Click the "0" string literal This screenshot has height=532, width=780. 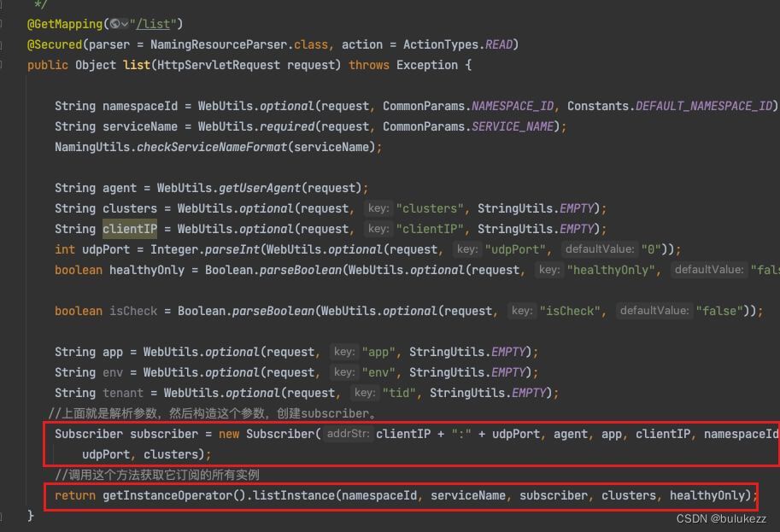(651, 249)
